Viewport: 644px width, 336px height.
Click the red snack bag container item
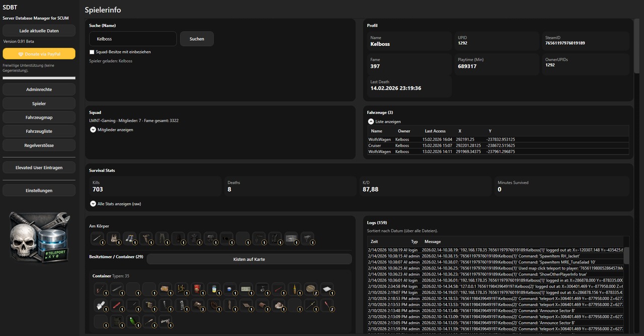pyautogui.click(x=198, y=289)
